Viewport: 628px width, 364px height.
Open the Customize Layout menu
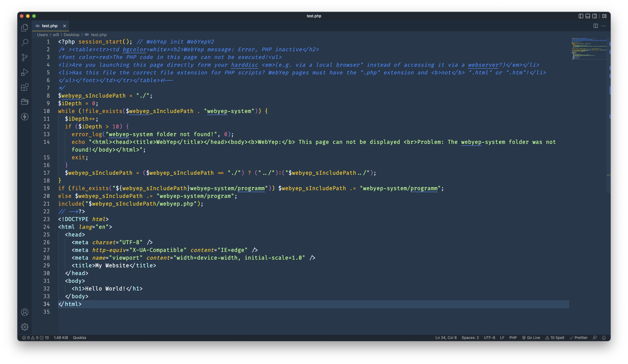[604, 16]
